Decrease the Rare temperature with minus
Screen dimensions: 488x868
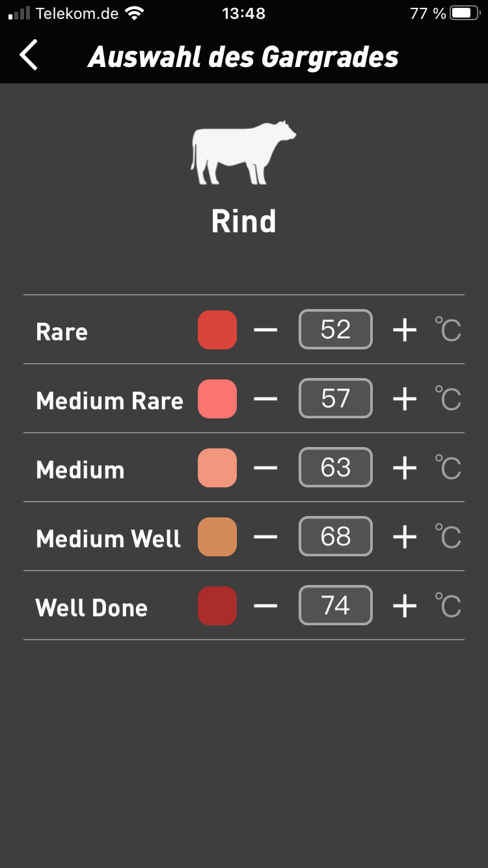pos(265,330)
